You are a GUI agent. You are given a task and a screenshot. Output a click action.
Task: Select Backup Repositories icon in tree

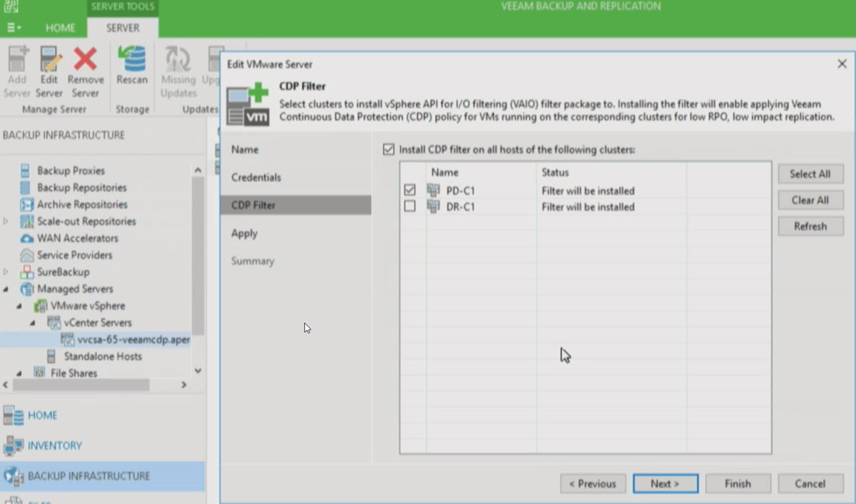click(x=26, y=187)
